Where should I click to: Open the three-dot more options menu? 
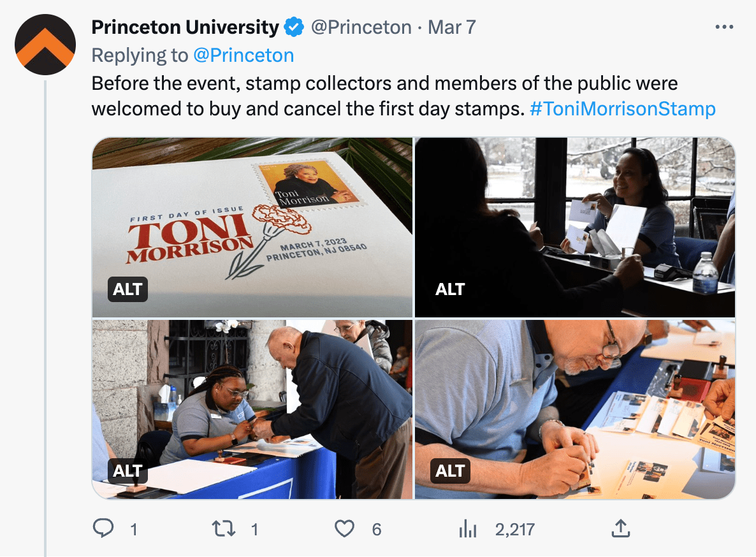pyautogui.click(x=725, y=27)
